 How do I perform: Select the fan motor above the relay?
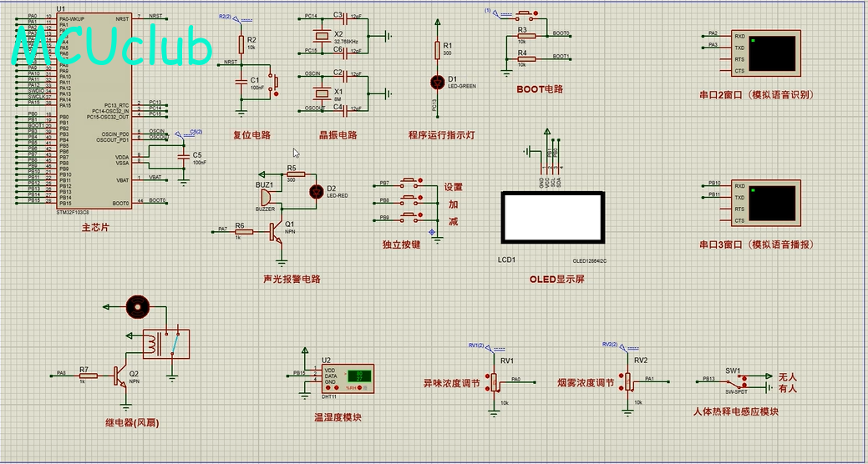[x=137, y=306]
